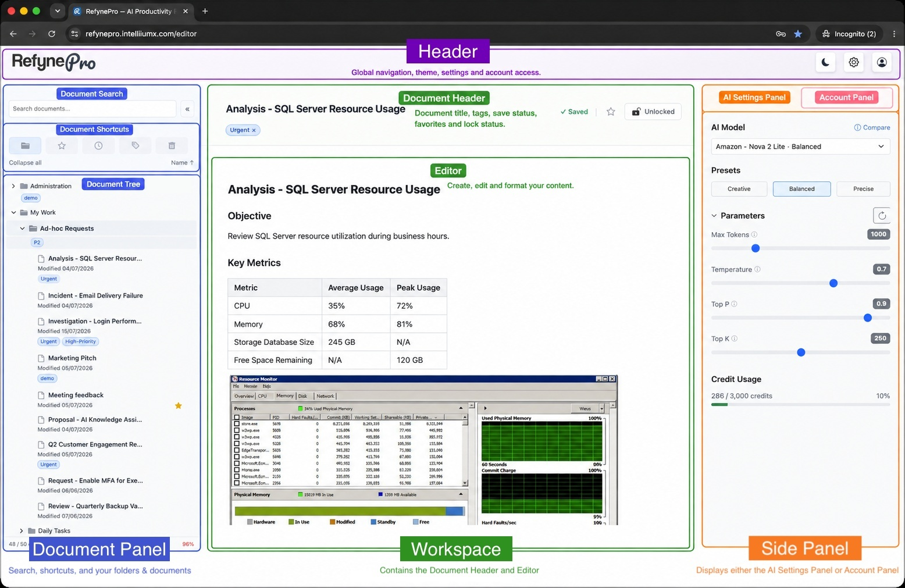905x588 pixels.
Task: Open the trash shortcut icon
Action: point(172,145)
